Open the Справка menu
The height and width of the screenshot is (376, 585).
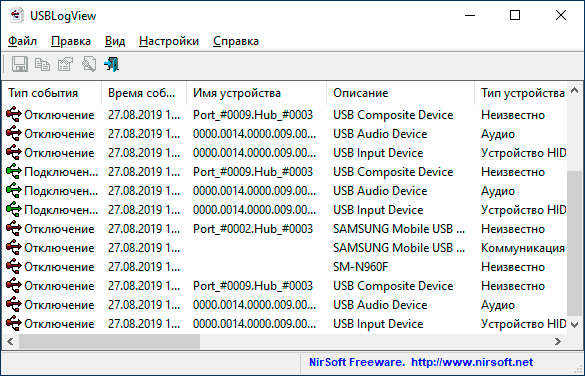click(x=236, y=41)
